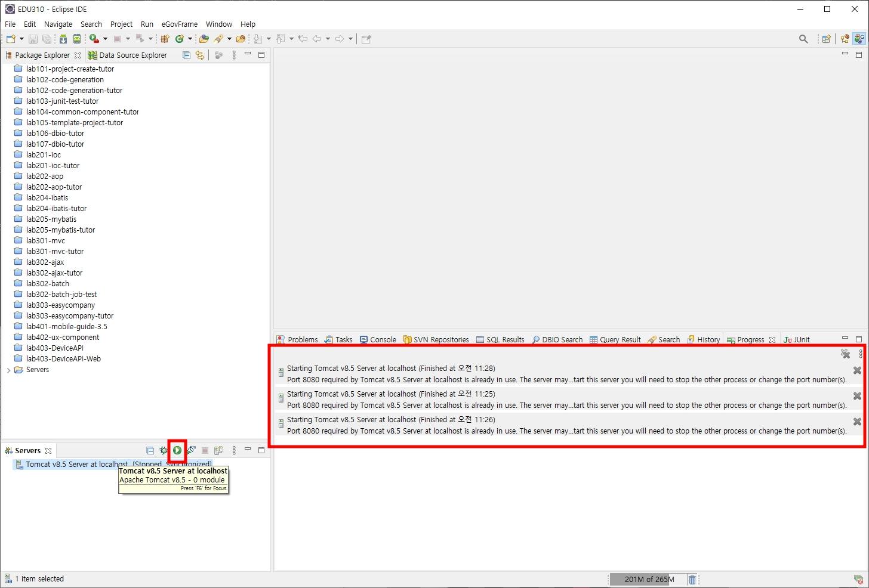Click the Save All icon in the toolbar
869x588 pixels.
coord(47,39)
